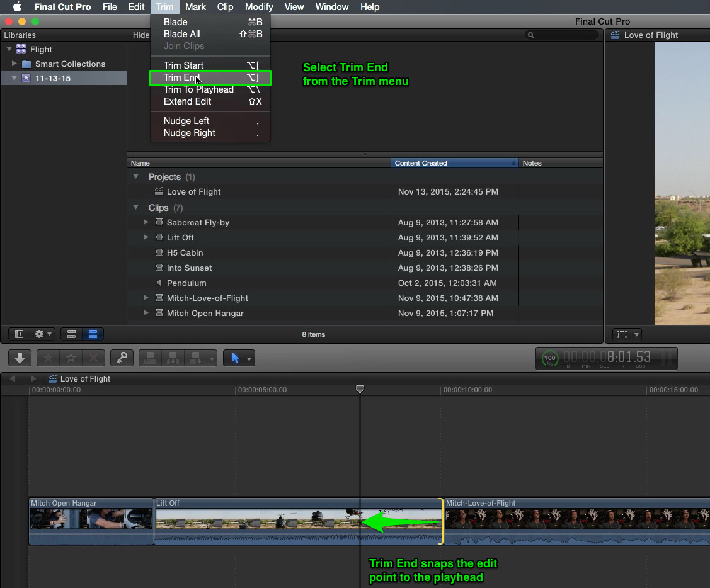Click the H5 Cabin clip film icon
The height and width of the screenshot is (588, 710).
point(159,252)
